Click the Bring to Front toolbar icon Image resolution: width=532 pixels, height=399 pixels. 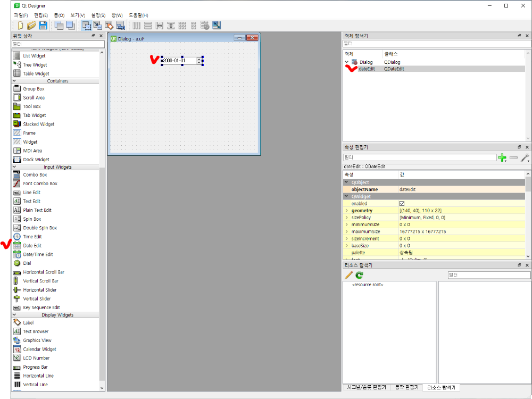(70, 26)
